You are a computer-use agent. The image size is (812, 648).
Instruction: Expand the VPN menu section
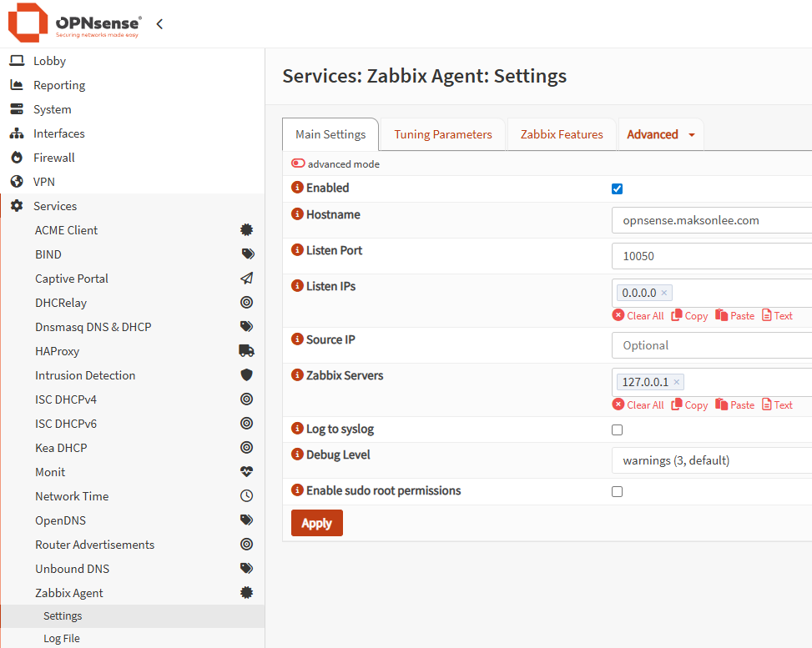click(x=132, y=182)
